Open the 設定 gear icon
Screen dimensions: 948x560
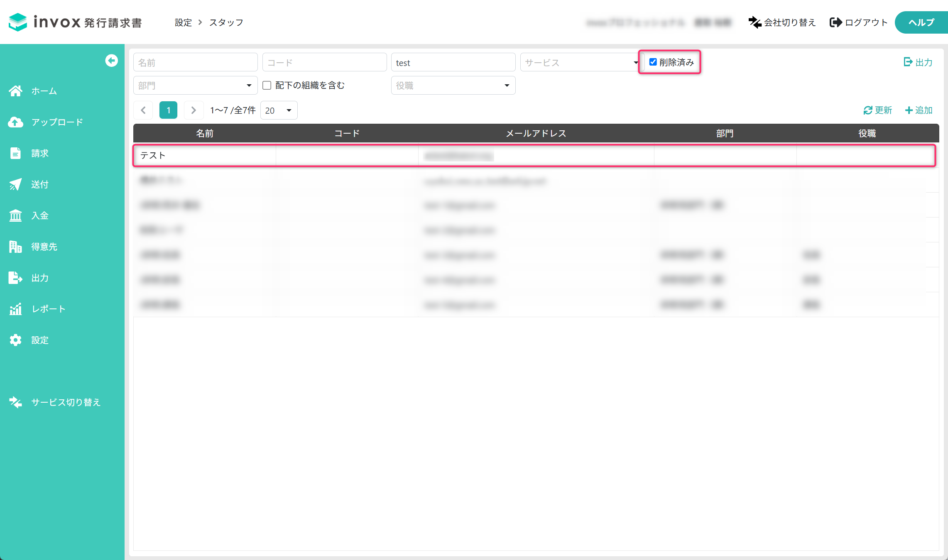click(x=16, y=340)
